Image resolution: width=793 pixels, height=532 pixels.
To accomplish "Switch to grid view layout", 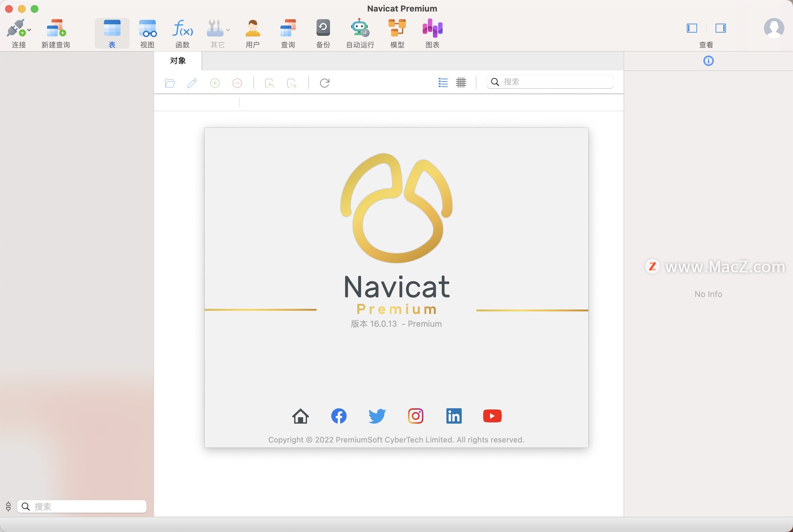I will 462,82.
